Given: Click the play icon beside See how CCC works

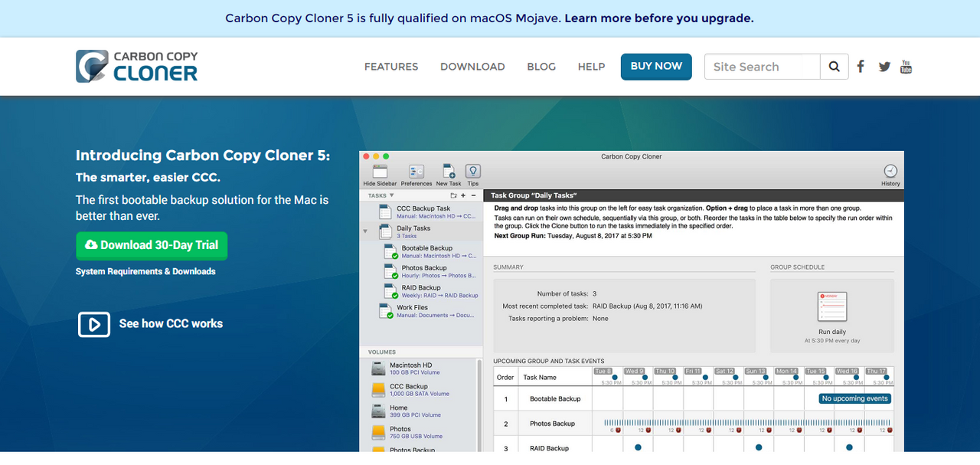Looking at the screenshot, I should click(94, 324).
